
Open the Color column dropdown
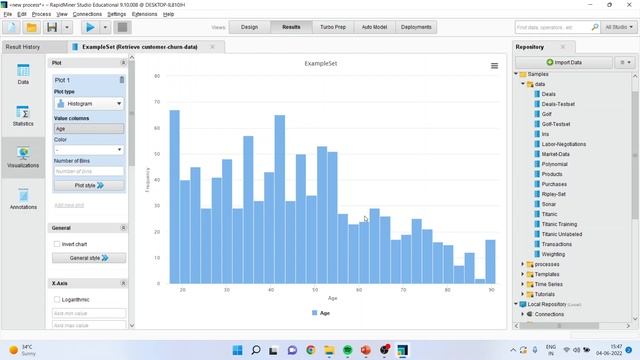pyautogui.click(x=89, y=150)
